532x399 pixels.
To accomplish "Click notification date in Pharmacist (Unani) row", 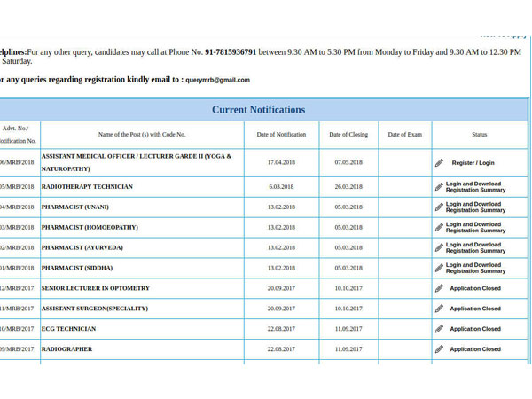I will tap(281, 207).
